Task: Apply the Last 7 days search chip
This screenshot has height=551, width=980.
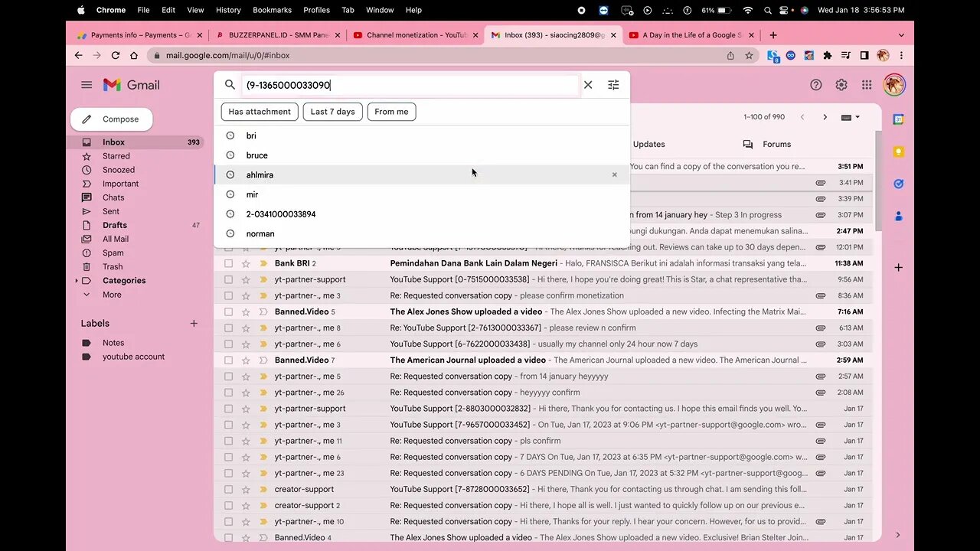Action: tap(333, 112)
